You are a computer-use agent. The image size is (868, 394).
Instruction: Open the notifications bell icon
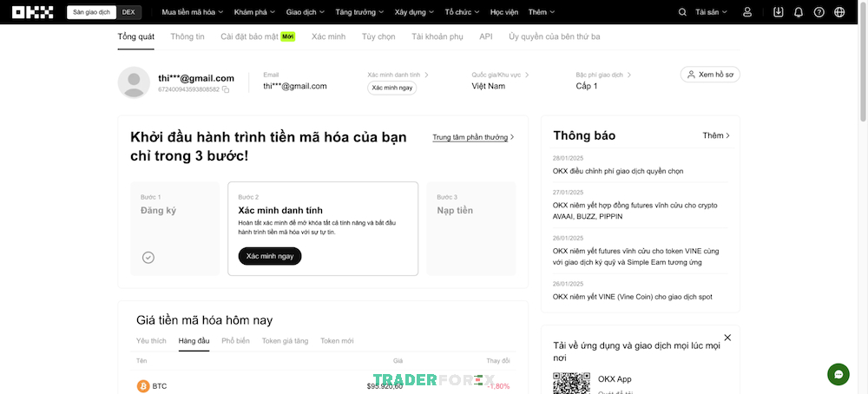[x=799, y=12]
